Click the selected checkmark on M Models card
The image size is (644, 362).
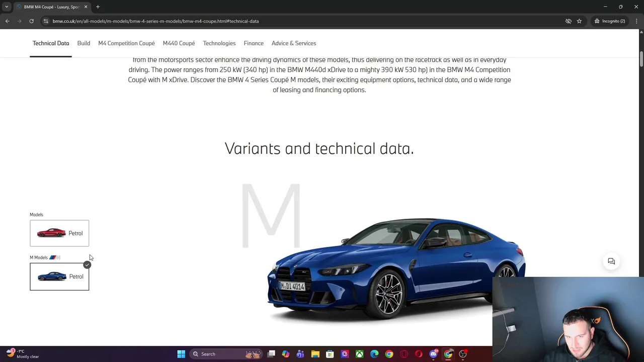pos(87,265)
